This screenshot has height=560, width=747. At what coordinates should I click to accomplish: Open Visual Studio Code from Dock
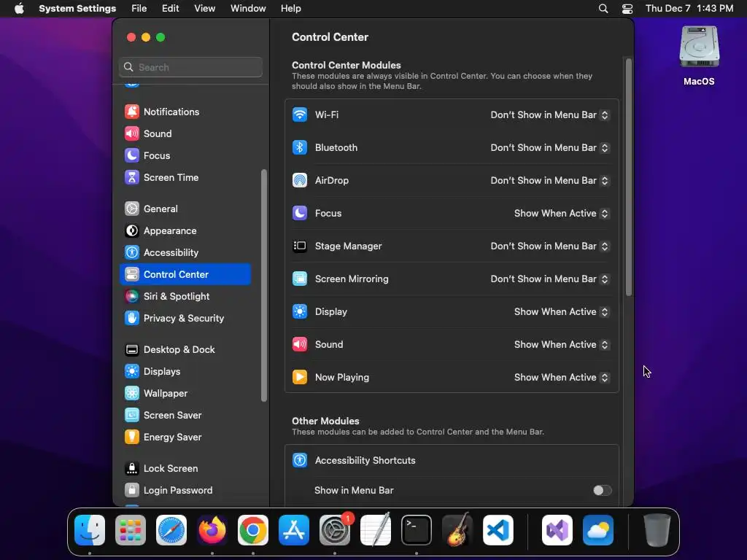click(498, 530)
